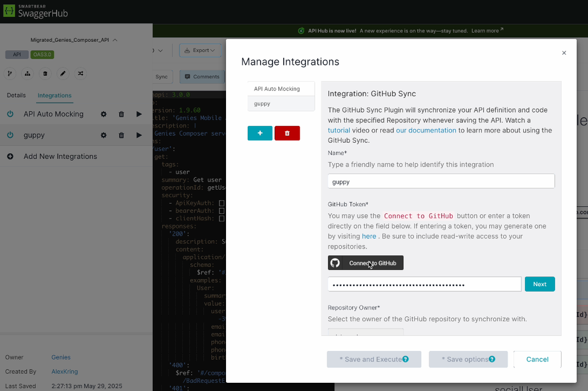Click the API Hub banner icon
588x391 pixels.
point(301,31)
